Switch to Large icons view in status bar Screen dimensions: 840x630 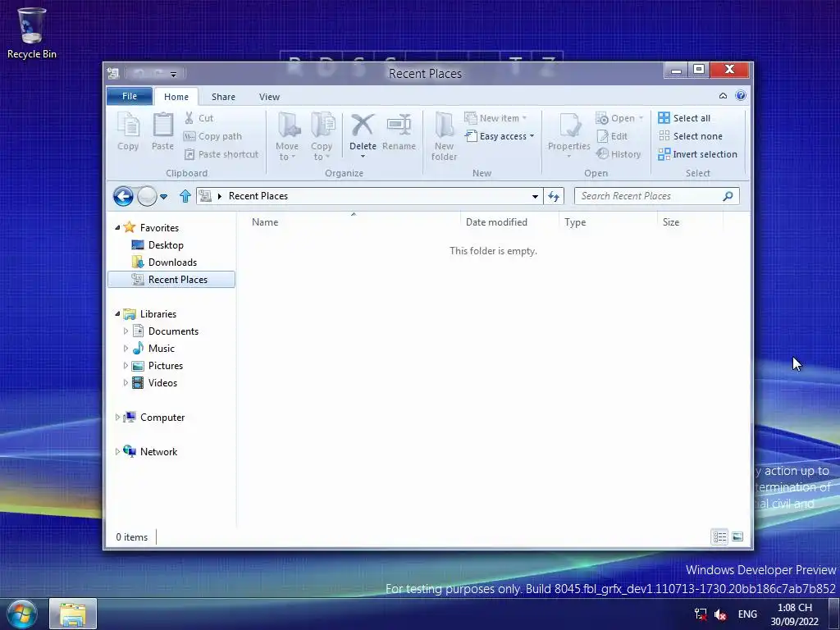click(737, 536)
